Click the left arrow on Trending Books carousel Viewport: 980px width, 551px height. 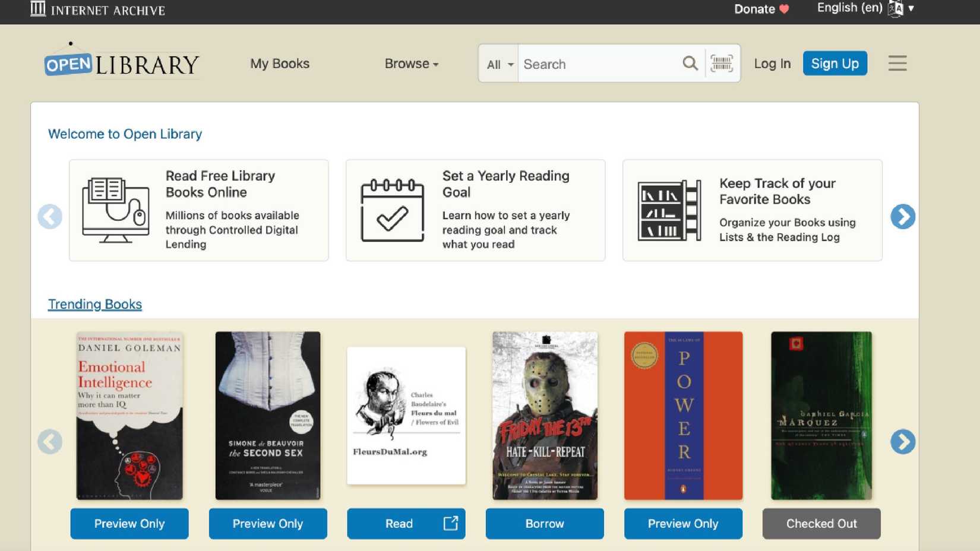(50, 442)
